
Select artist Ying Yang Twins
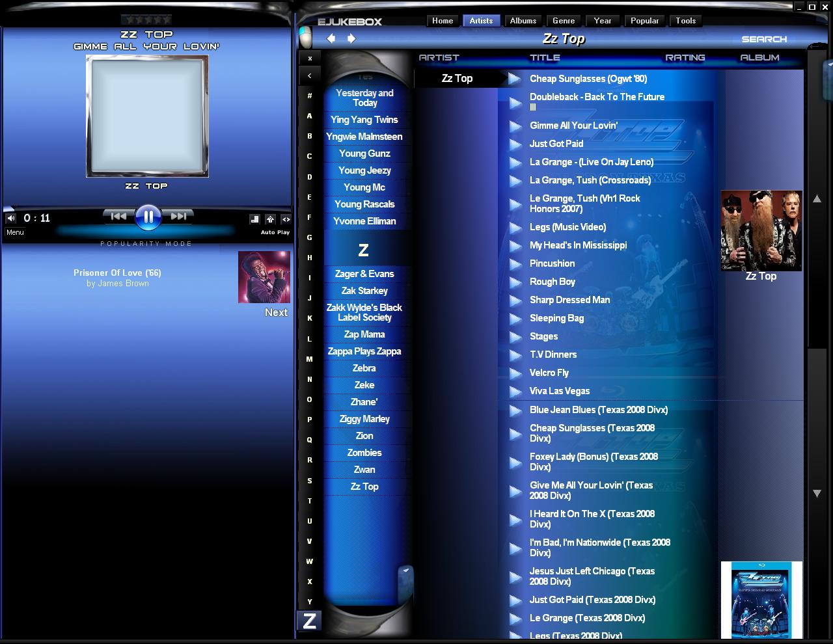[x=364, y=120]
